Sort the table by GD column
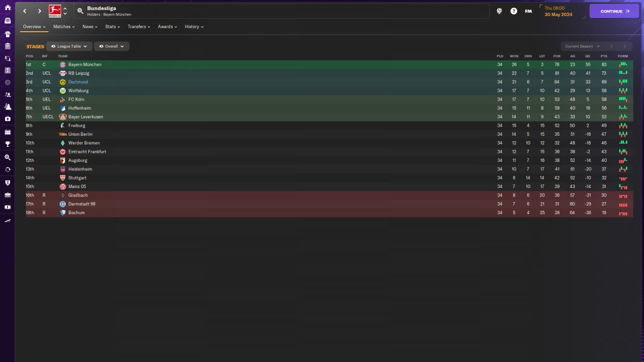Image resolution: width=644 pixels, height=362 pixels. (588, 56)
